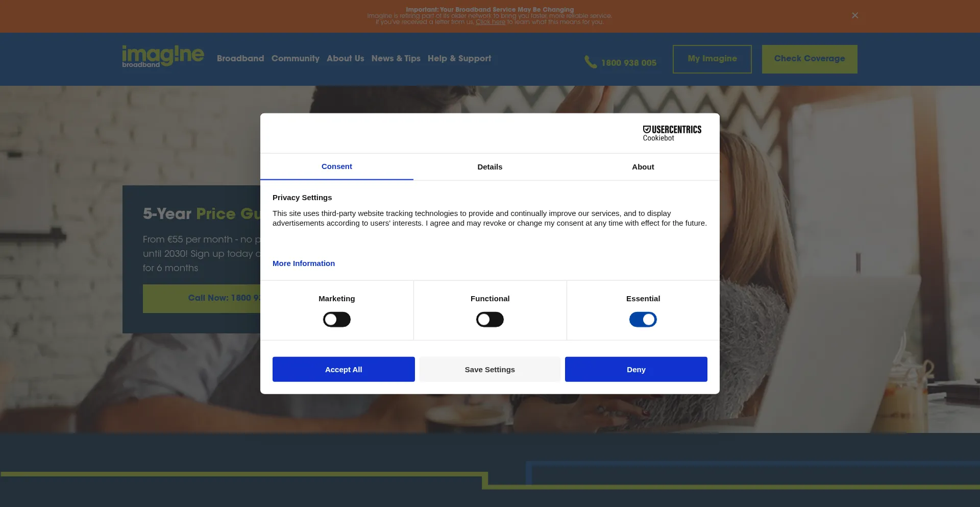Click the "Click here" link in banner

pyautogui.click(x=491, y=22)
